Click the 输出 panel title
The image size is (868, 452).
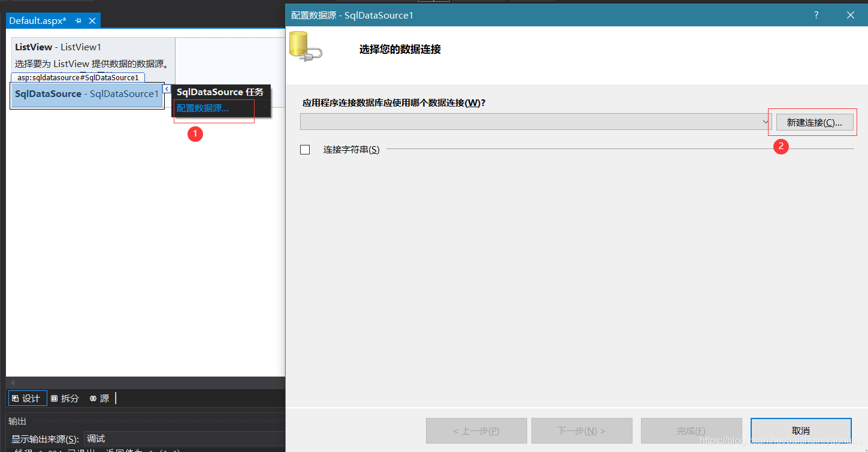(x=17, y=421)
